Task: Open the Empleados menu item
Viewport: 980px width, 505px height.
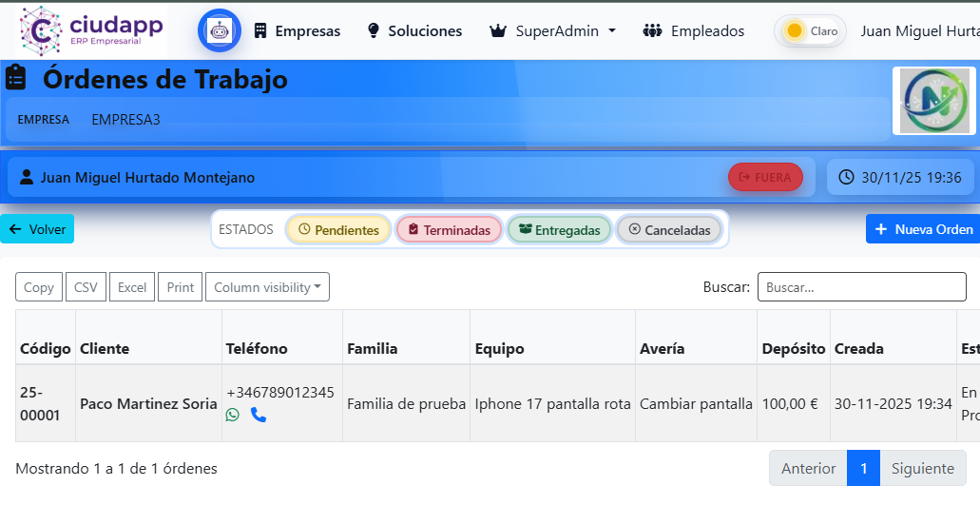Action: 694,30
